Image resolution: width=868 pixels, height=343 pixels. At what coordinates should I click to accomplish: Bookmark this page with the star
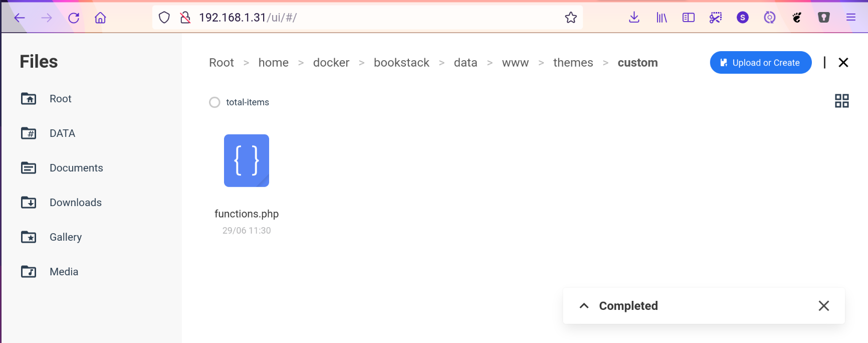pos(571,17)
